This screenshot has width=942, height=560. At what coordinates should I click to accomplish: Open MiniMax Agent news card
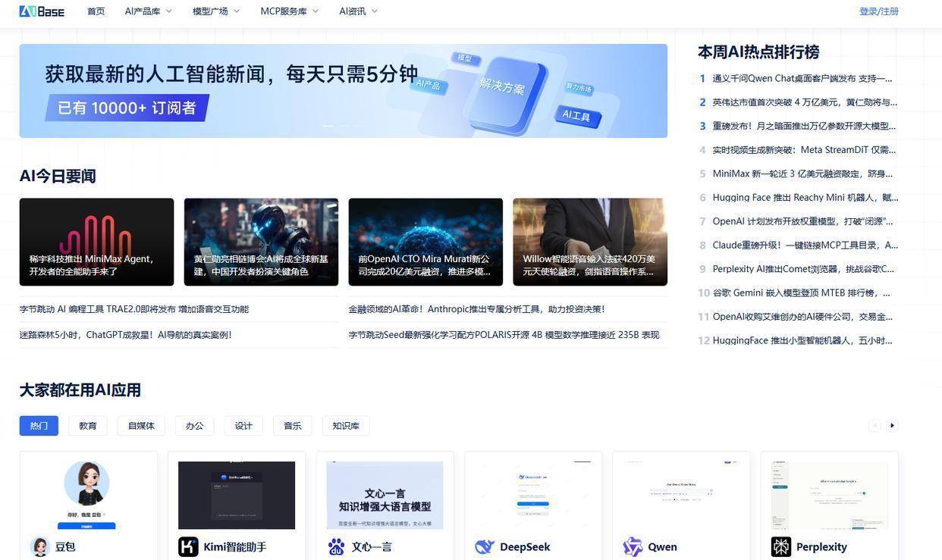coord(96,242)
